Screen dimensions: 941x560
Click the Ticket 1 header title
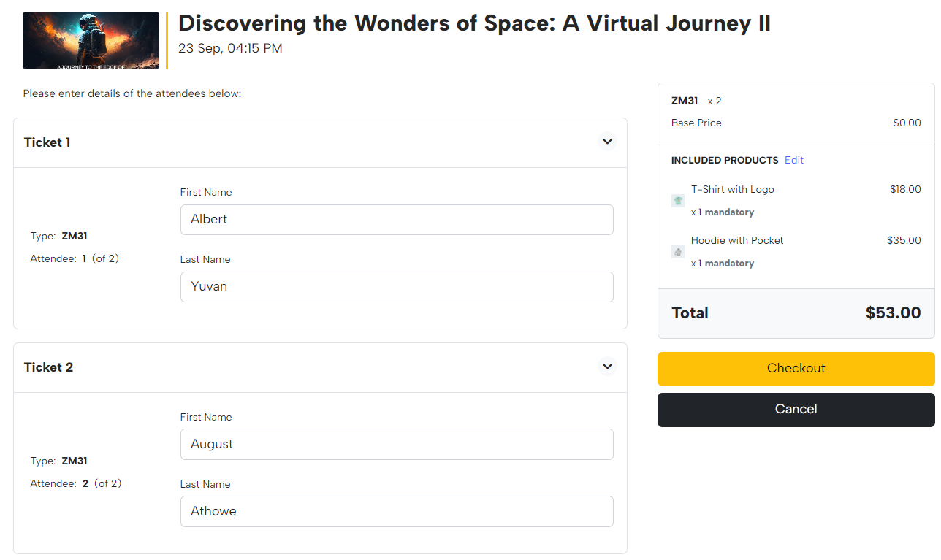47,142
